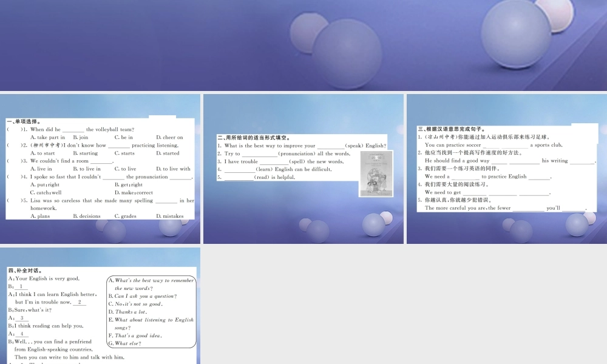Viewport: 607px width, 364px height.
Task: Click sentence 'The more careful you are, the fewer'
Action: click(x=506, y=208)
